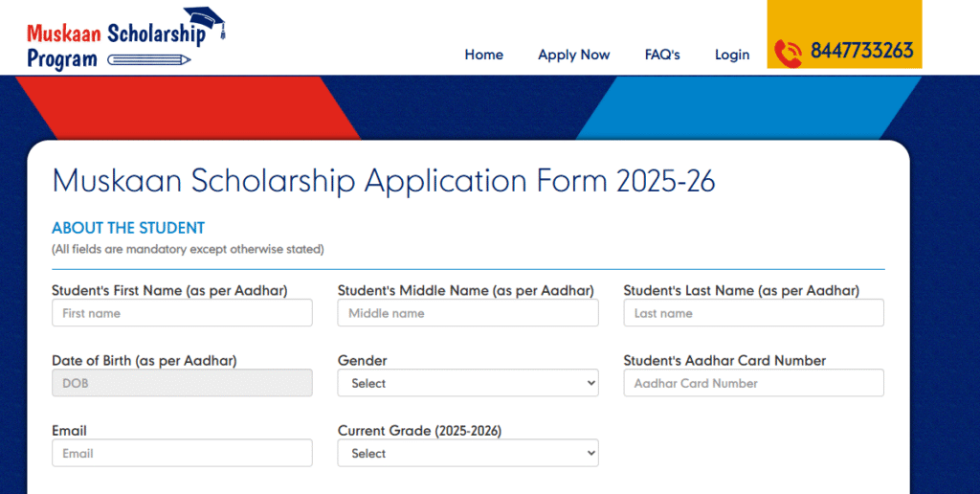980x494 pixels.
Task: Select the Student's Last Name field
Action: tap(753, 313)
